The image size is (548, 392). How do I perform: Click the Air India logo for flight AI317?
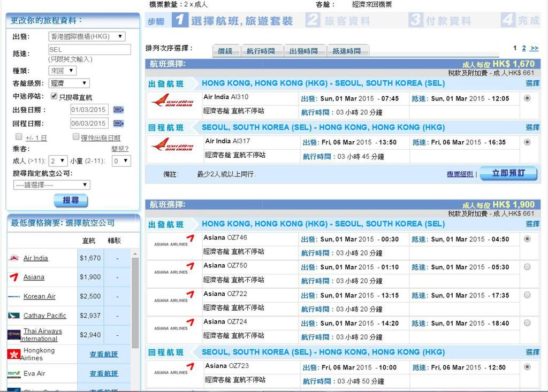pos(172,144)
